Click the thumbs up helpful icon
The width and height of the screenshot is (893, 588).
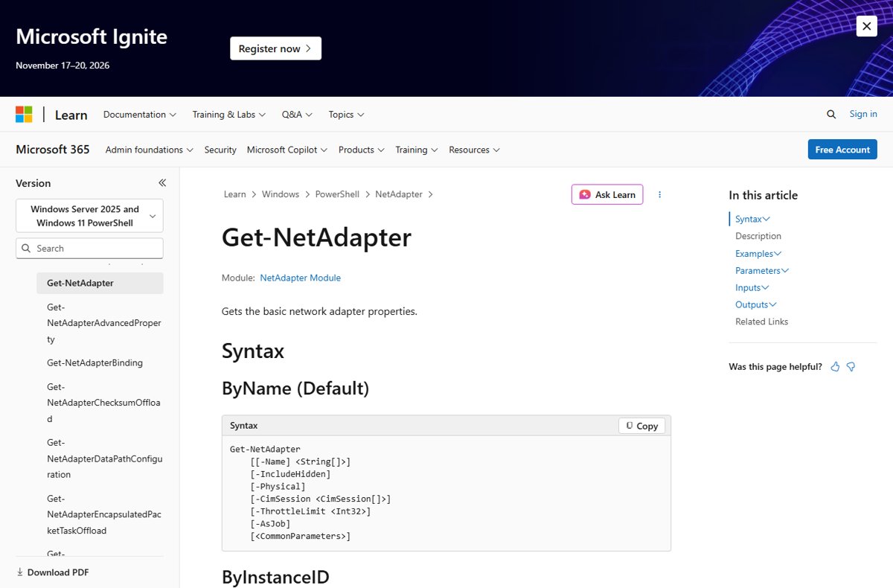click(x=835, y=367)
